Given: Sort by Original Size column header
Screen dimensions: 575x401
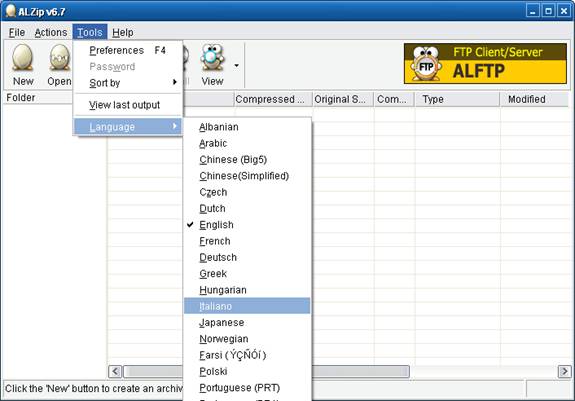Looking at the screenshot, I should pos(343,99).
